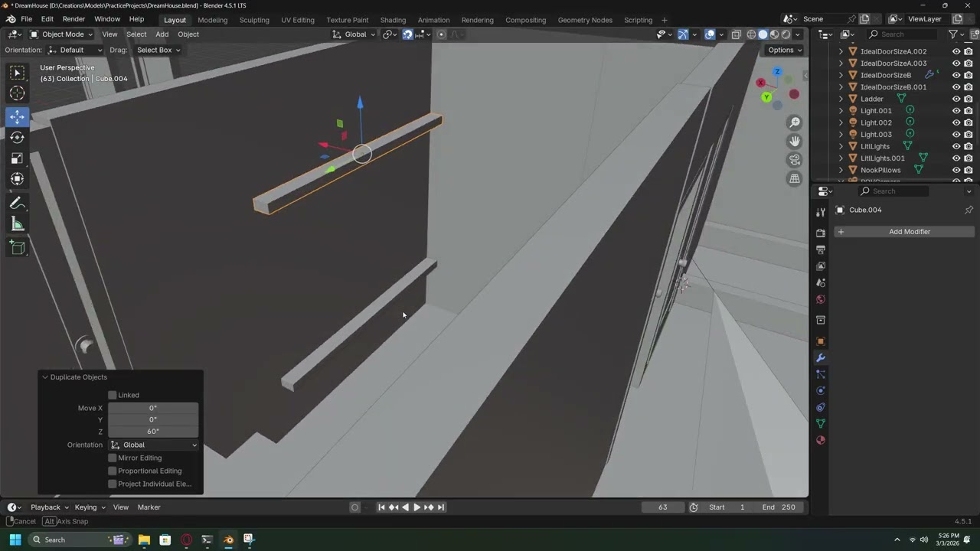Image resolution: width=980 pixels, height=551 pixels.
Task: Switch perspective/orthographic grid icon
Action: coord(795,178)
